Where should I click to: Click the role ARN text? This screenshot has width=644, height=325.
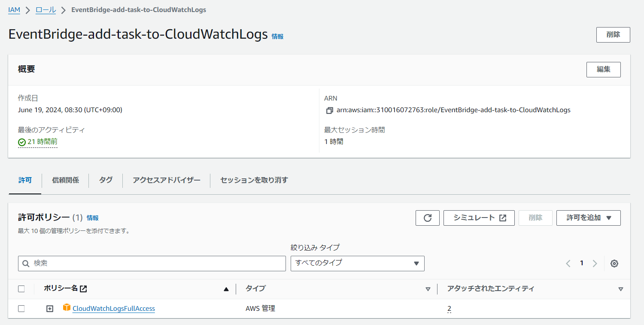click(x=453, y=110)
